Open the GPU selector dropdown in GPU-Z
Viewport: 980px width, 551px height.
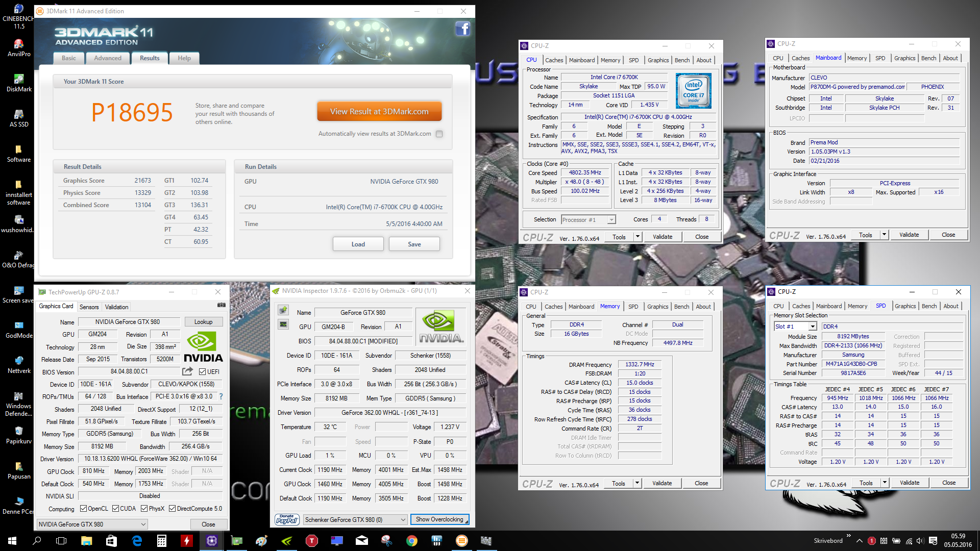tap(92, 524)
